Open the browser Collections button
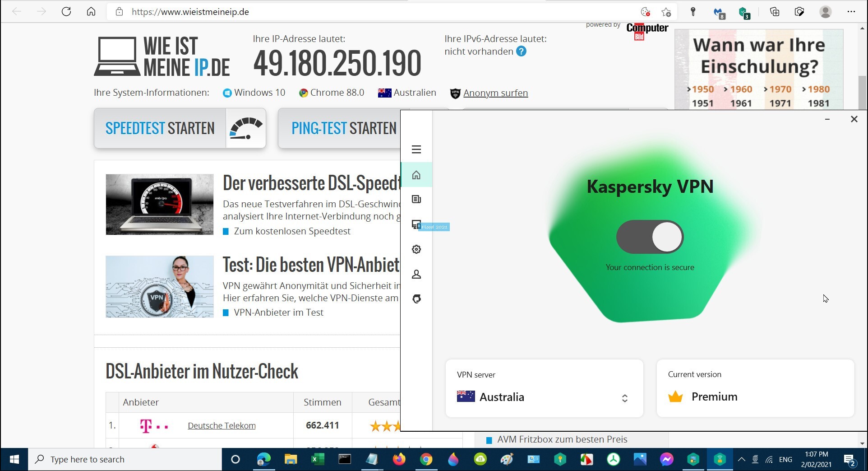The height and width of the screenshot is (471, 868). (775, 12)
